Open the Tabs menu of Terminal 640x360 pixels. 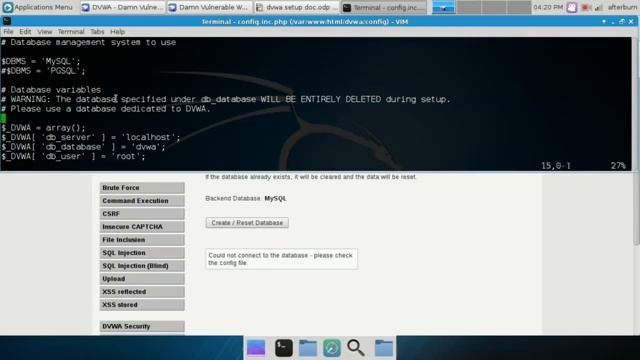(97, 31)
